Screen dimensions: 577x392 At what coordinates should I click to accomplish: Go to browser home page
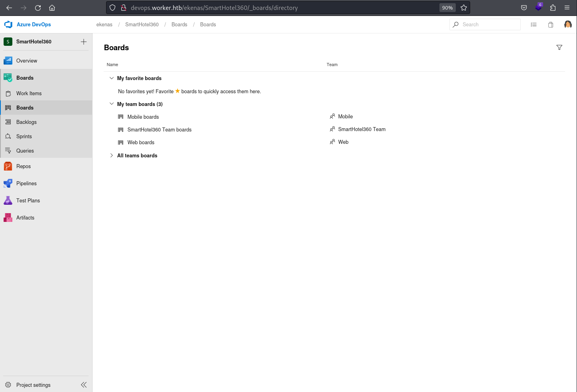point(52,8)
